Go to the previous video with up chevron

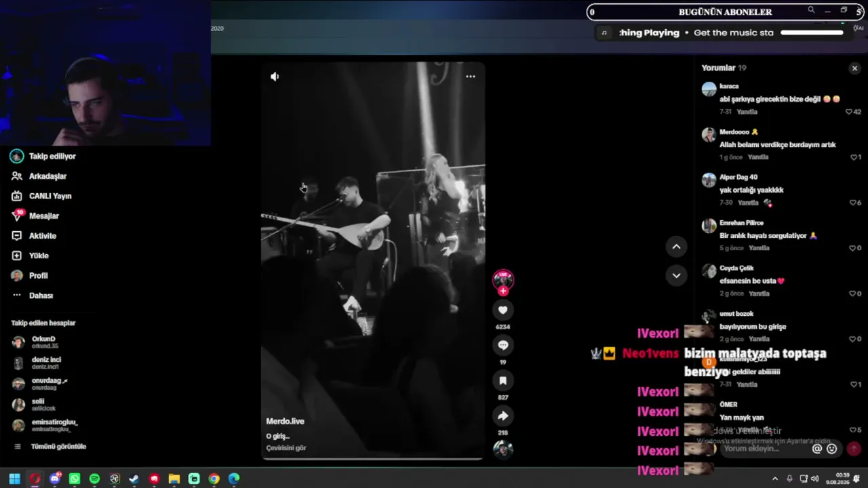point(676,247)
